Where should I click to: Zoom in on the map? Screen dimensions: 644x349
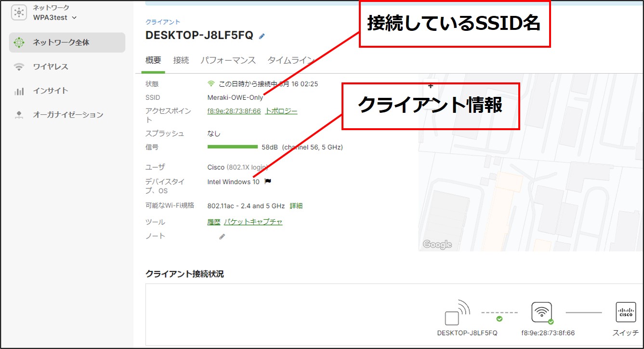pyautogui.click(x=431, y=86)
